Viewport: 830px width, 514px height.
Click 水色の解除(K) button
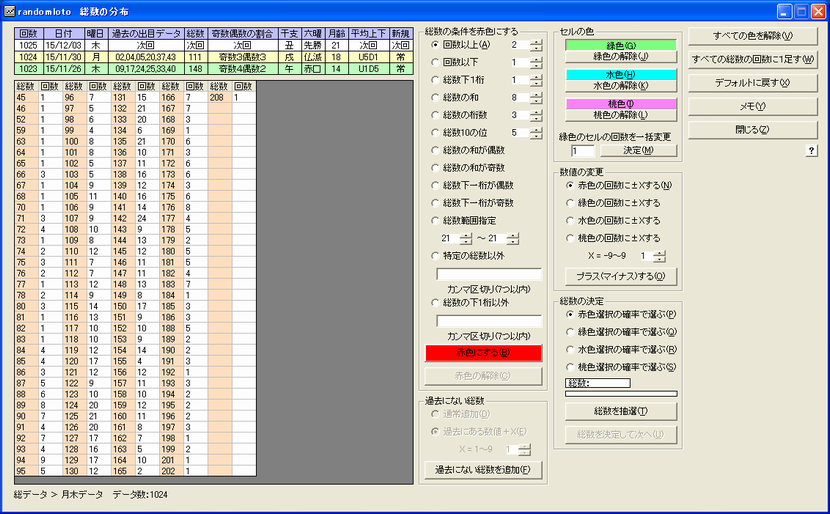(621, 85)
